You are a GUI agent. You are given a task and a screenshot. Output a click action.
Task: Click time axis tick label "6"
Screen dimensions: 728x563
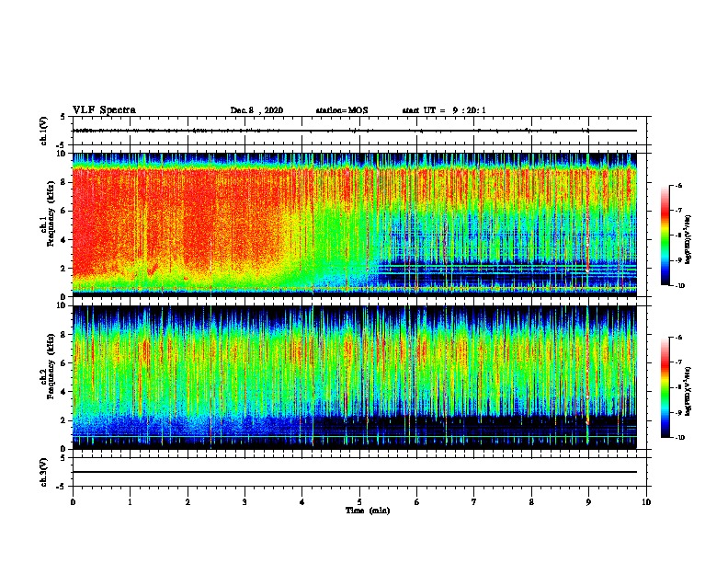coord(417,502)
